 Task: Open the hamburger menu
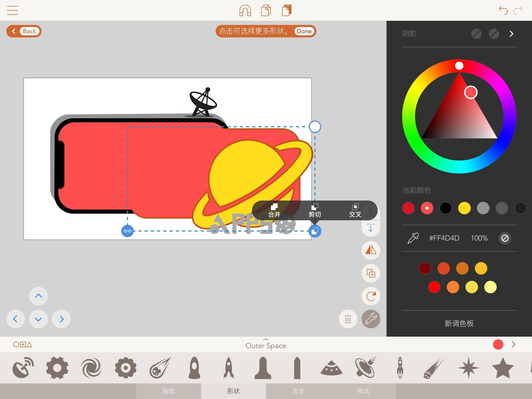(12, 10)
